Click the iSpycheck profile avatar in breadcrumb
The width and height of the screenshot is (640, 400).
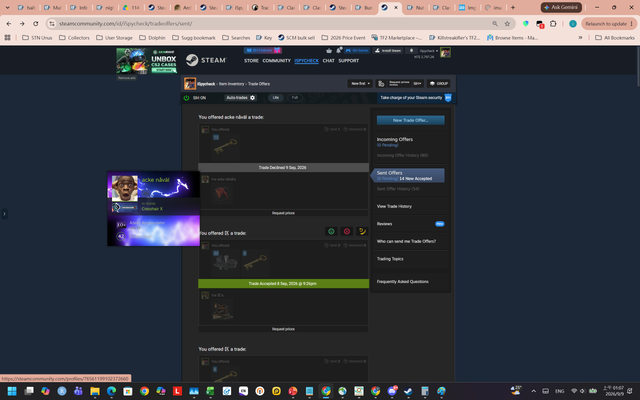coord(190,83)
